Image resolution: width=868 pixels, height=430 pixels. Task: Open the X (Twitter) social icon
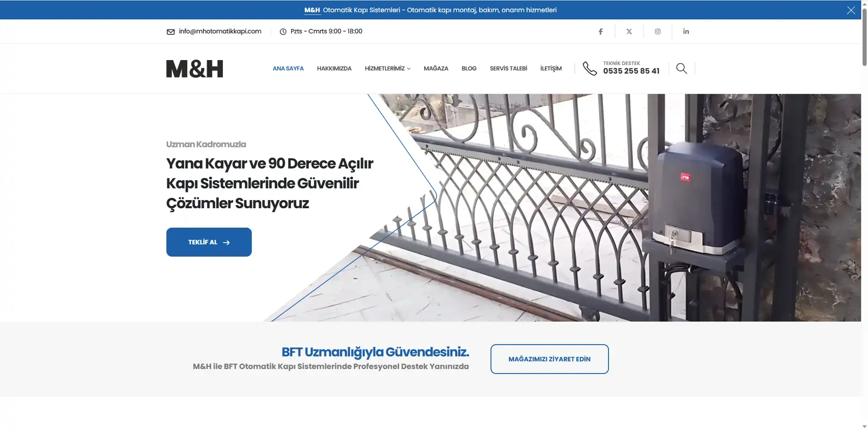click(629, 32)
